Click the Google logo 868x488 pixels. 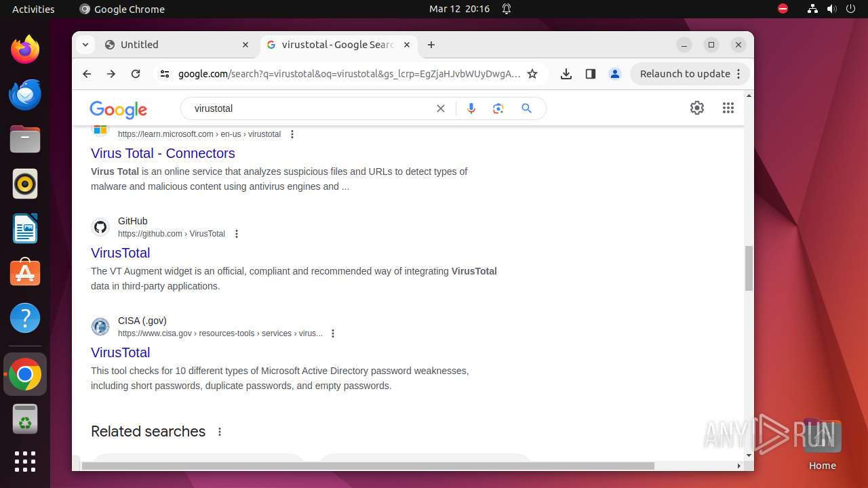click(x=118, y=109)
